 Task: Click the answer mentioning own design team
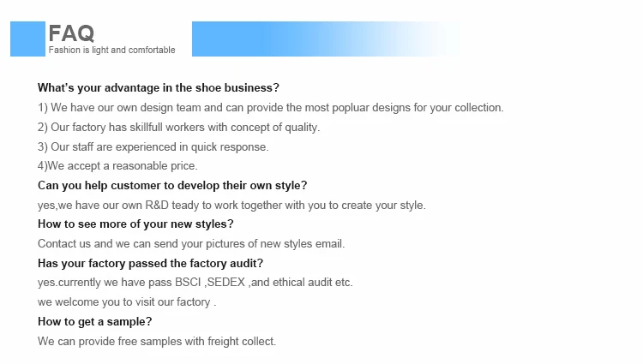[x=270, y=108]
